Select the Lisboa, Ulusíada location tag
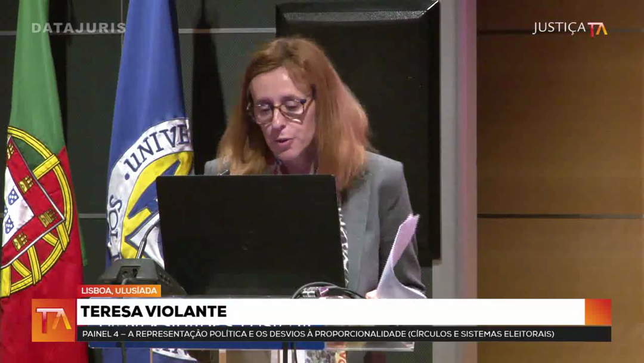This screenshot has width=644, height=363. pos(120,291)
